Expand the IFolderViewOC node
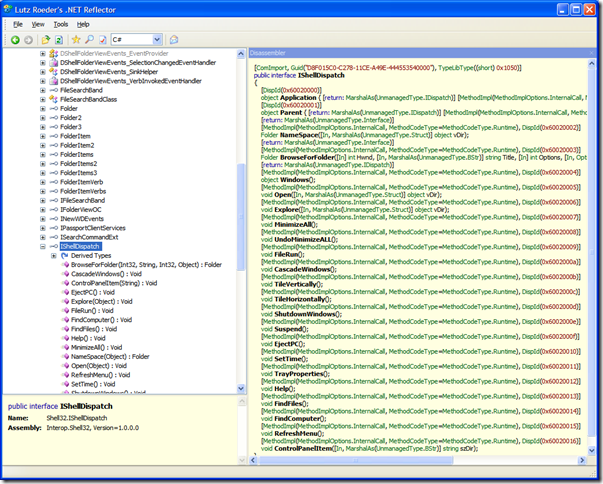Viewport: 603px width, 484px height. [x=43, y=210]
